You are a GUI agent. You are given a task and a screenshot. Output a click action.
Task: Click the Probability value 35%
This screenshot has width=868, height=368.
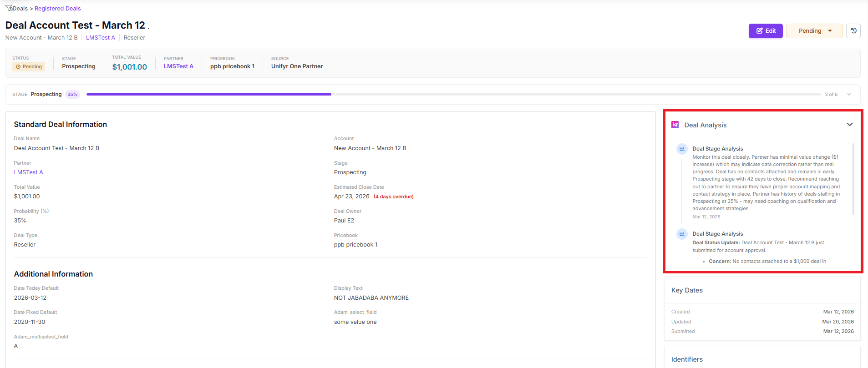point(20,221)
